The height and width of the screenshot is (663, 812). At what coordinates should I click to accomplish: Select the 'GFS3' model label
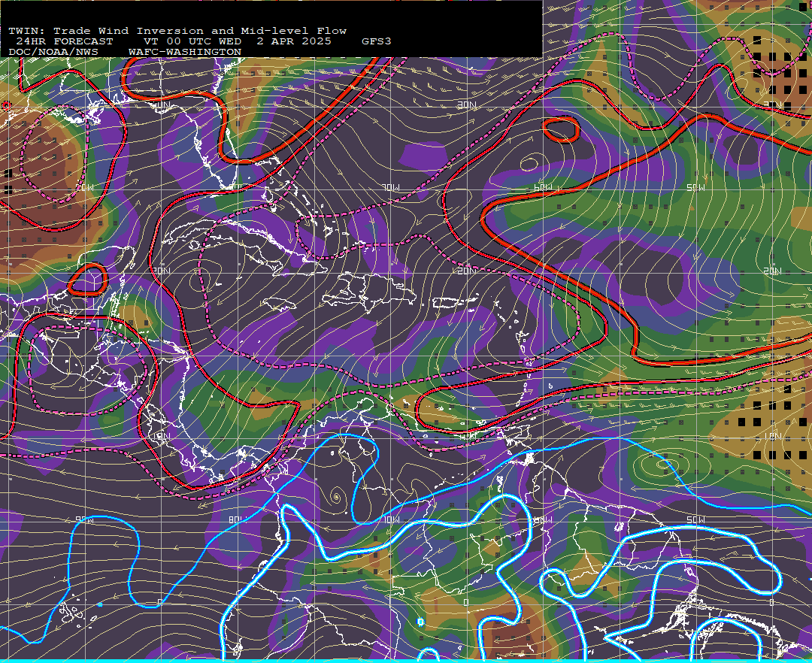(377, 41)
